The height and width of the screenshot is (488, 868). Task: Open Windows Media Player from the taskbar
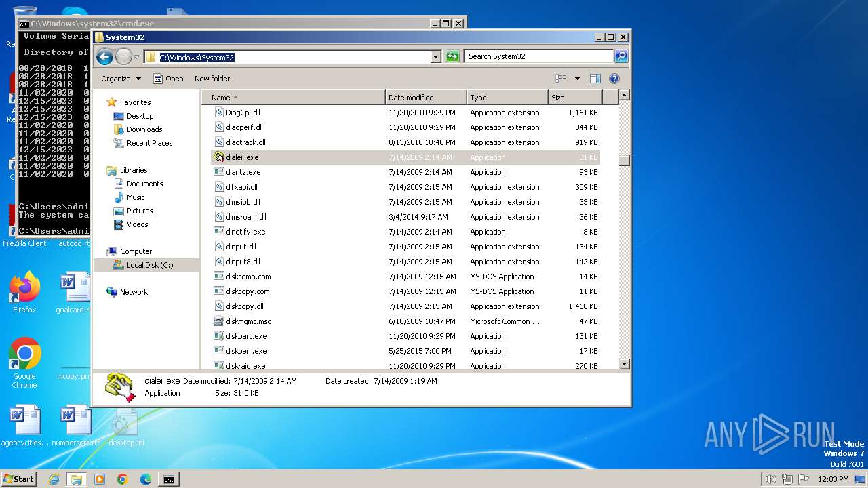pos(100,479)
